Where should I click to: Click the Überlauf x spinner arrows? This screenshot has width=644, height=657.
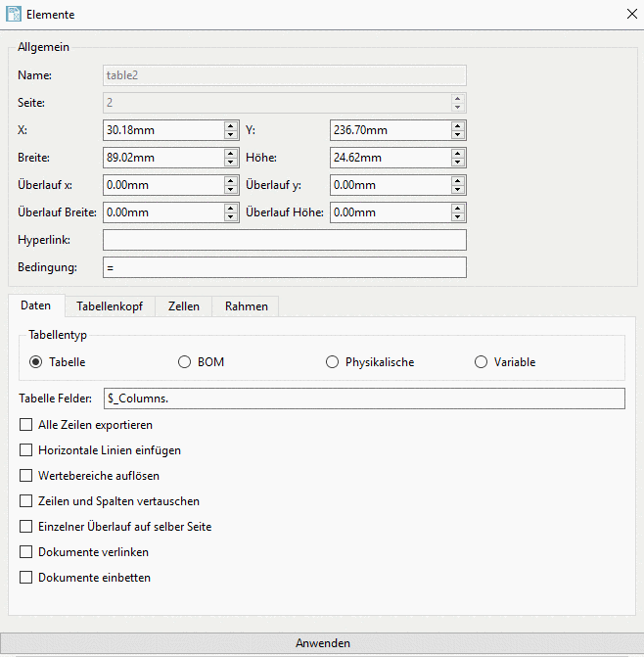click(231, 185)
